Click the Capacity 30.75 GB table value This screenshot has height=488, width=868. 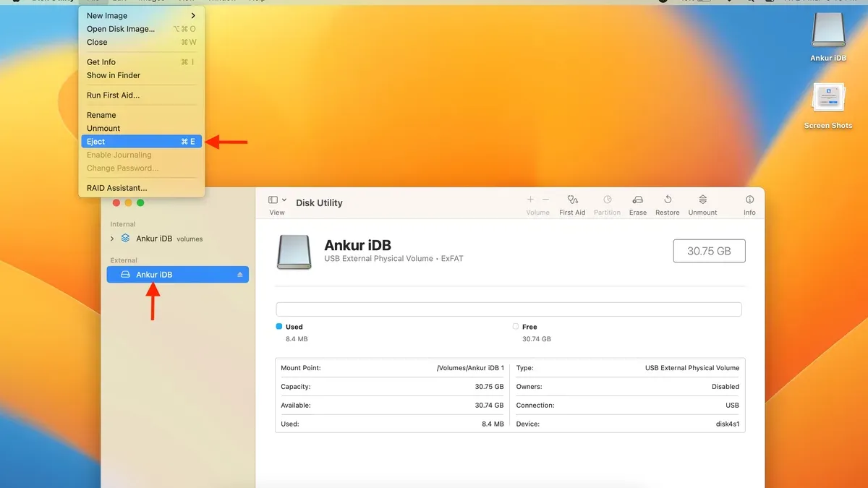[489, 387]
